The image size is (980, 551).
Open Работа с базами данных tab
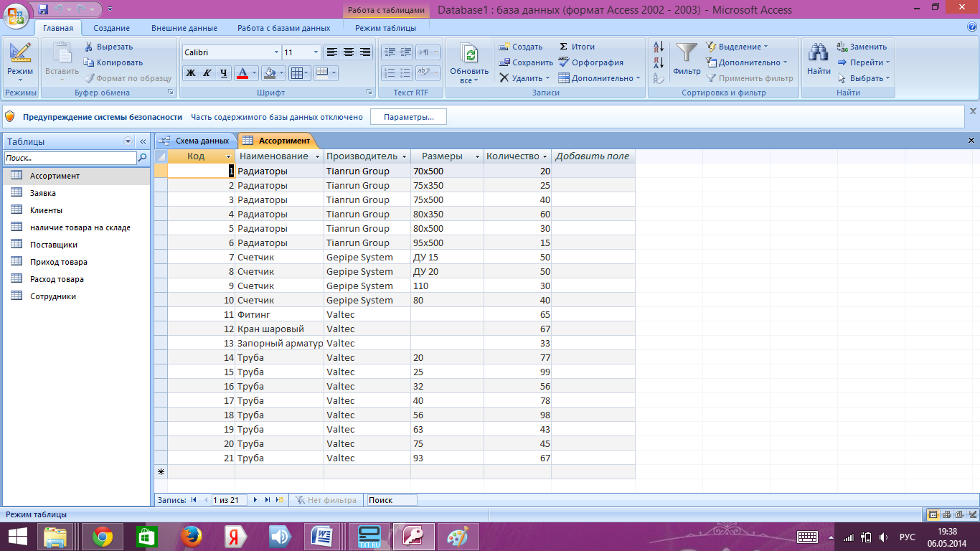pyautogui.click(x=283, y=28)
